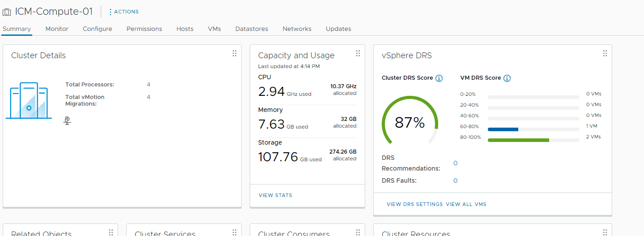Image resolution: width=644 pixels, height=236 pixels.
Task: Open the Datastores tab
Action: tap(252, 29)
